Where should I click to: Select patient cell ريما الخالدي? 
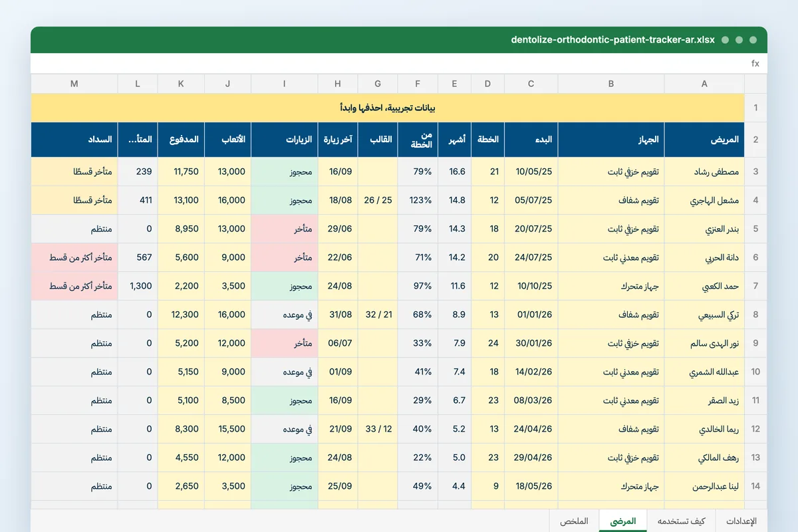[704, 429]
